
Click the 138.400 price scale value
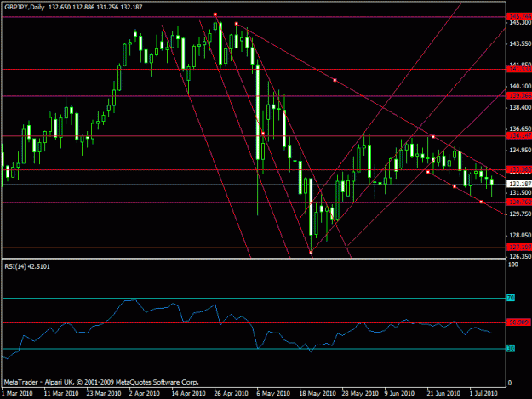pos(520,107)
